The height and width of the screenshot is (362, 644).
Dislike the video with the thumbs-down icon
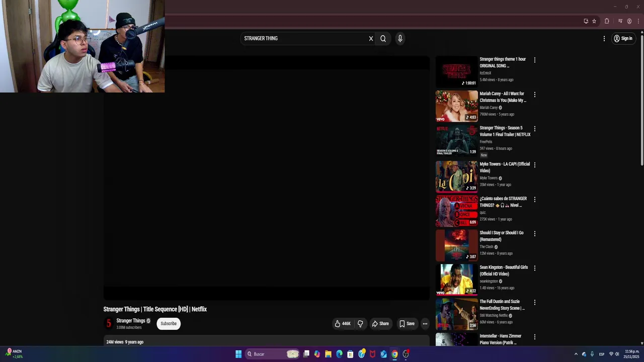coord(360,324)
